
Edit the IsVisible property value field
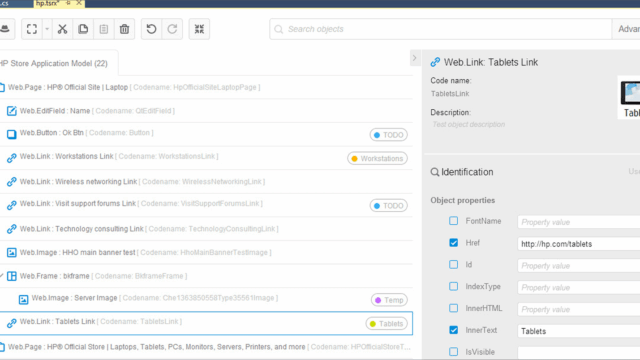(579, 353)
